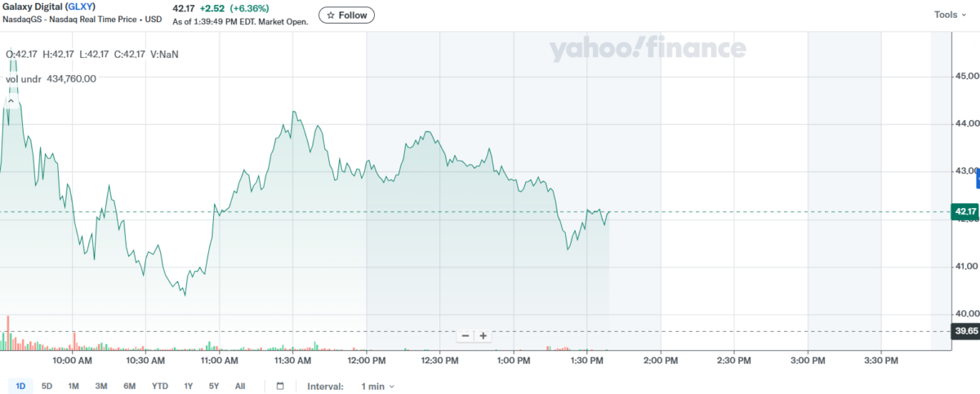
Task: Zoom out with the minus icon
Action: [465, 335]
